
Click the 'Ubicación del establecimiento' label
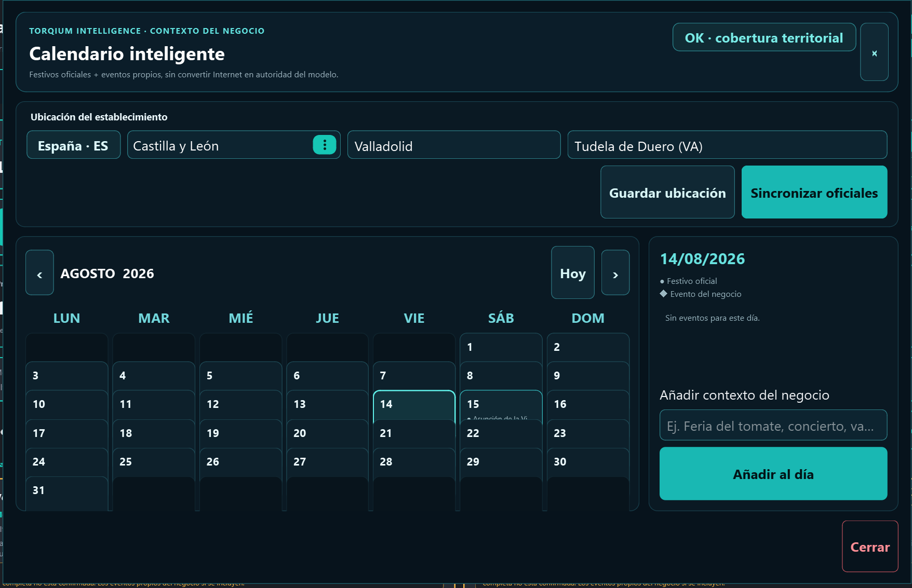click(99, 117)
